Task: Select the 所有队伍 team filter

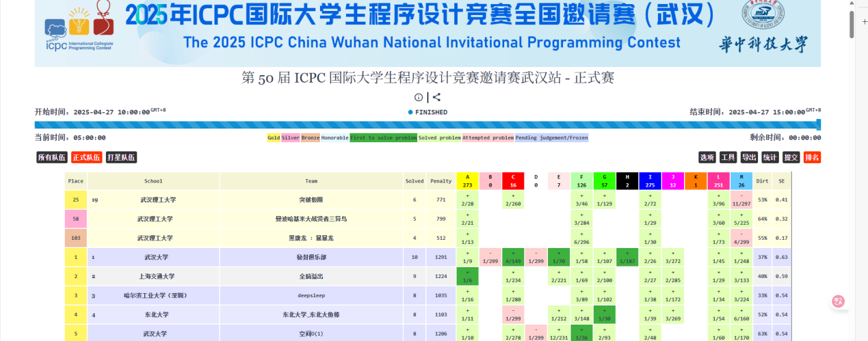Action: pos(52,157)
